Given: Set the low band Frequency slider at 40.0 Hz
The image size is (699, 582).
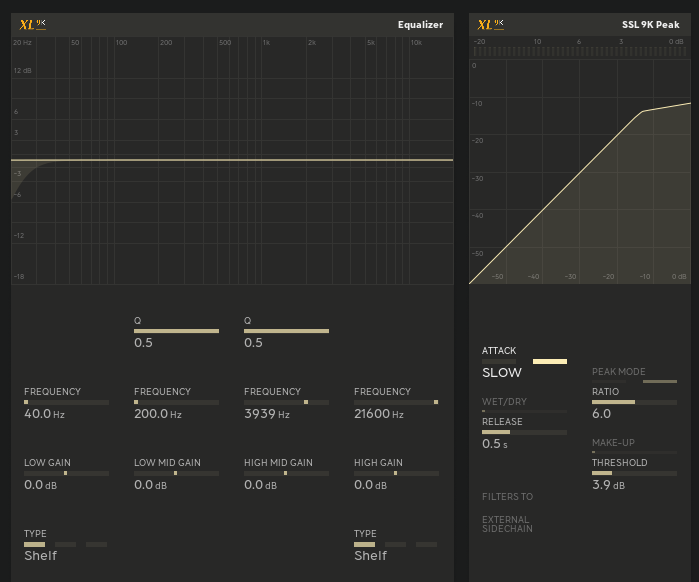Looking at the screenshot, I should [x=66, y=402].
